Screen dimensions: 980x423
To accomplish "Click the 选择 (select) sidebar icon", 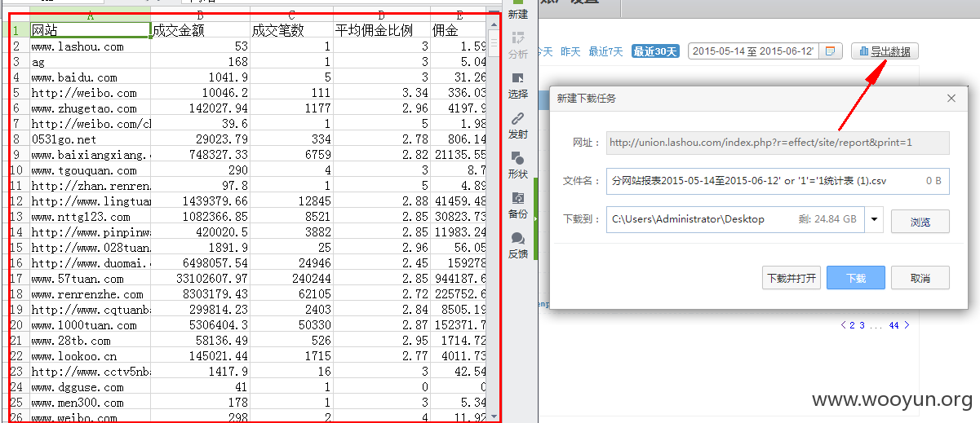I will coord(517,85).
